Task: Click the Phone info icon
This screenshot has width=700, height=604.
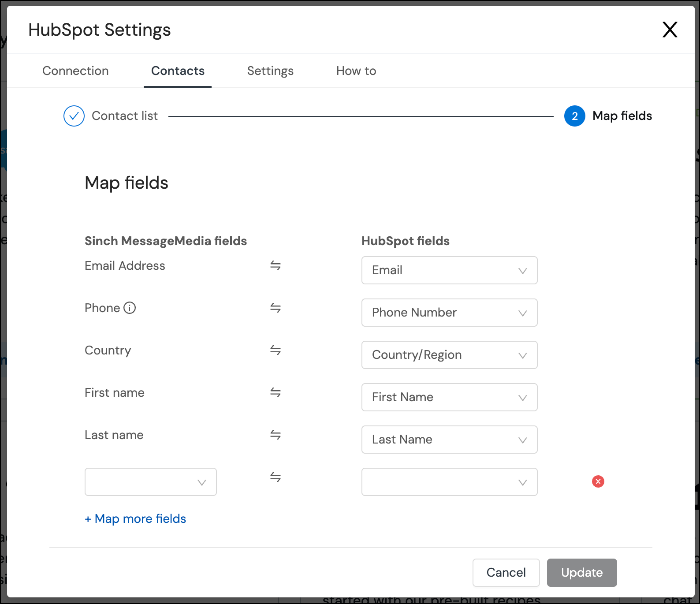Action: click(x=130, y=308)
